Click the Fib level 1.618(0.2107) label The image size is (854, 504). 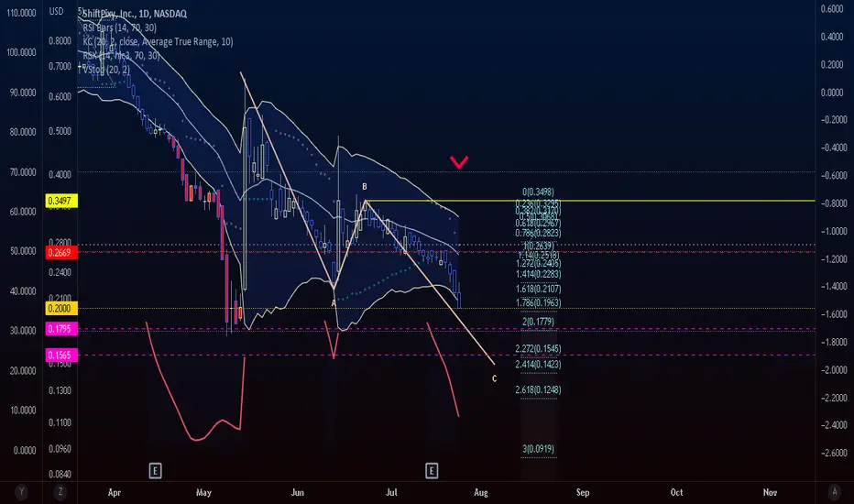538,289
